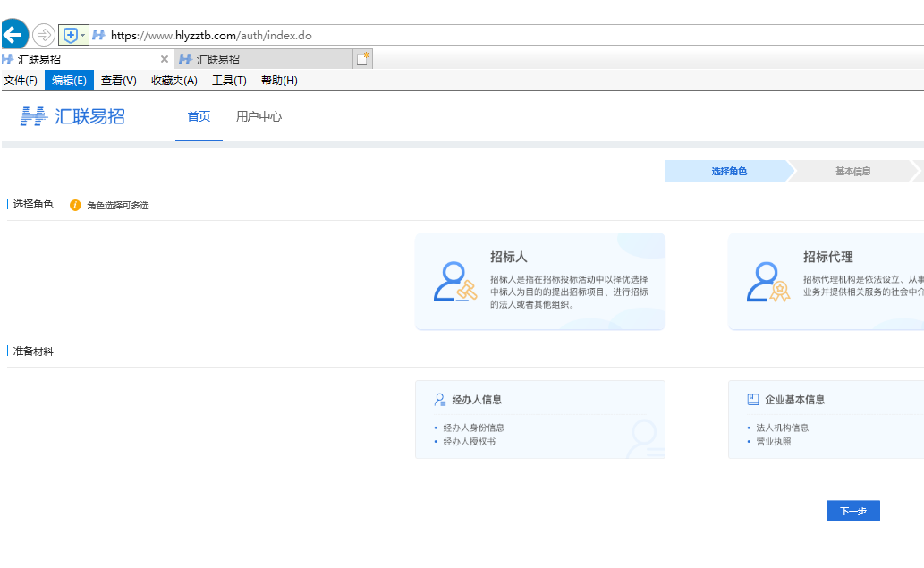Go to the 用户中心 navigation tab

coord(259,116)
